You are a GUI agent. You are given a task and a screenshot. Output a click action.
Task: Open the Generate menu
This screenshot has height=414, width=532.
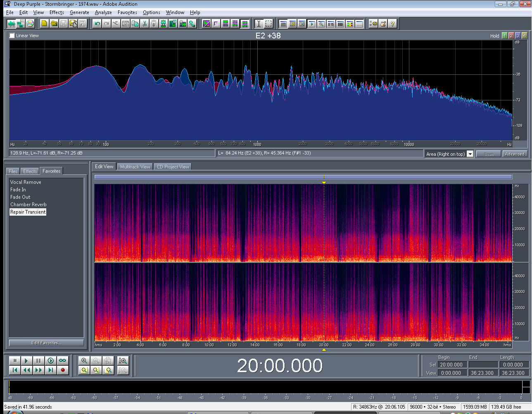79,12
